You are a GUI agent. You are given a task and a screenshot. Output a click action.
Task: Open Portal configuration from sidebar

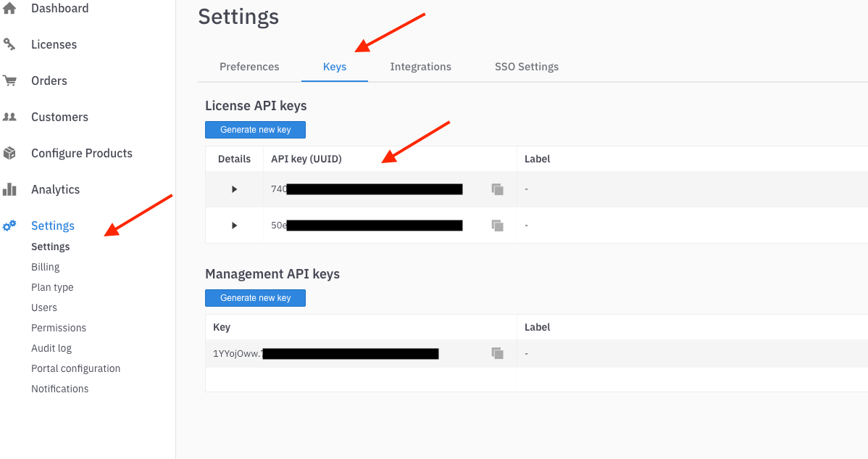[75, 368]
